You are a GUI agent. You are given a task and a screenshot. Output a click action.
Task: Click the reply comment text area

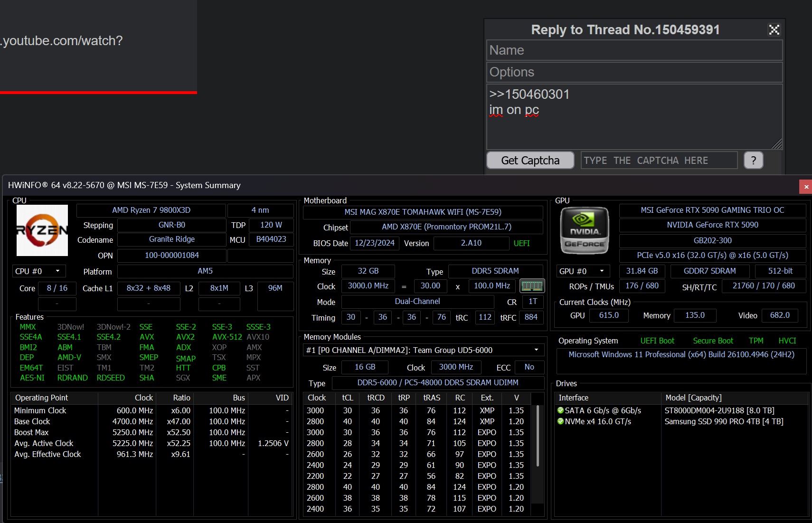coord(634,117)
